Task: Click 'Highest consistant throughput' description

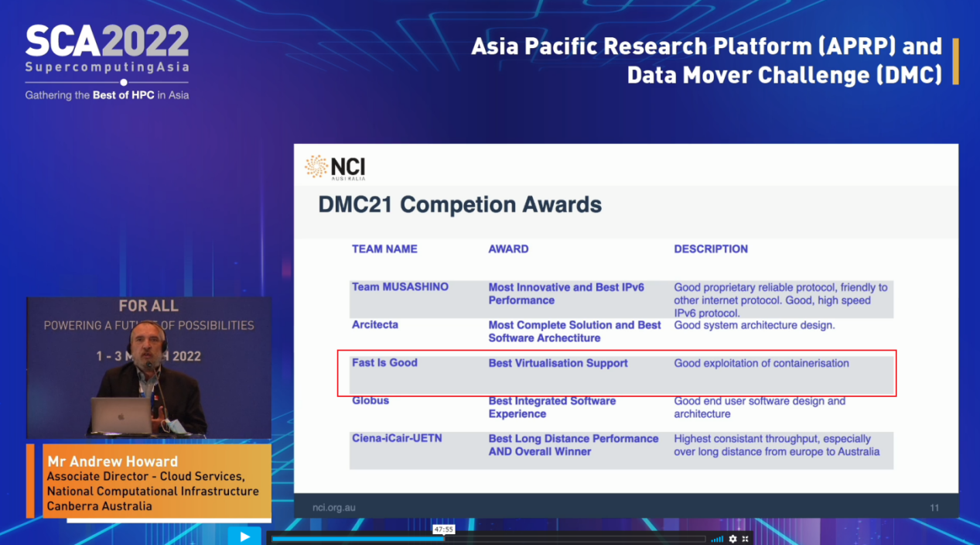Action: point(777,445)
